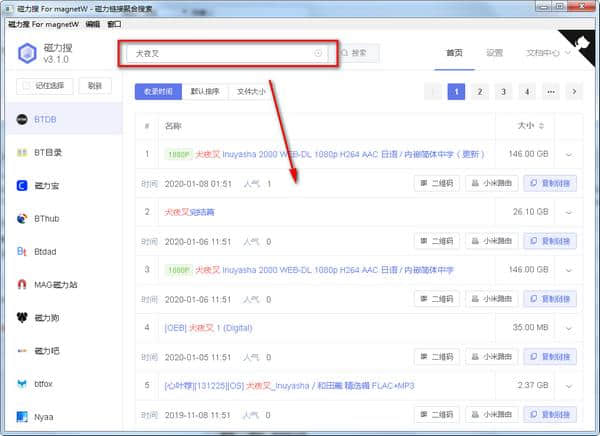Select the BTDB source icon in sidebar
This screenshot has width=600, height=436.
[x=23, y=120]
